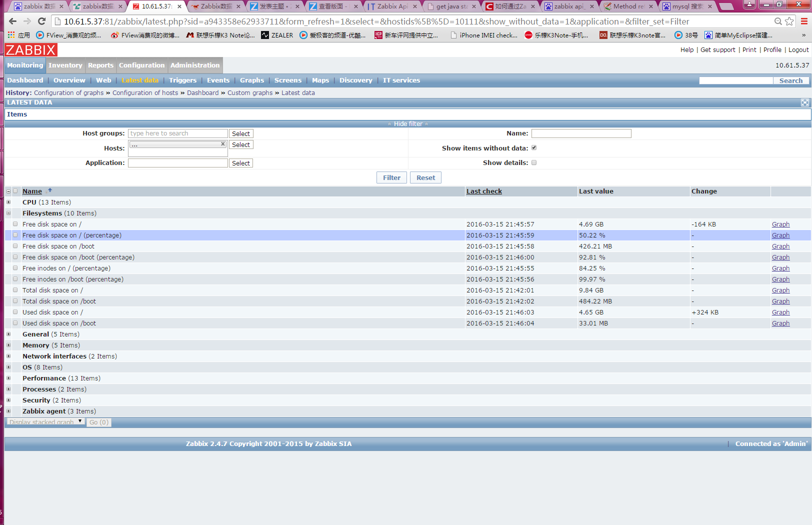812x525 pixels.
Task: Expand bookmarks overflow chevron
Action: (x=803, y=35)
